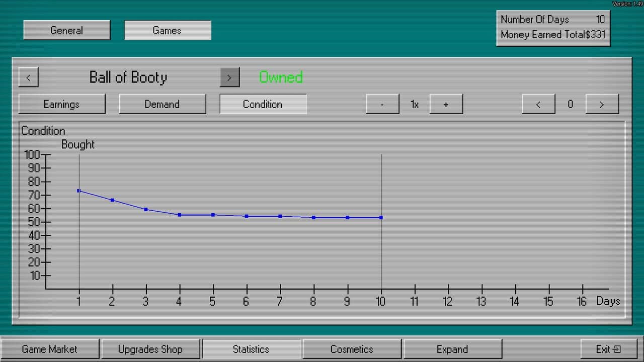Open the Upgrades Shop
Screen dimensions: 644x362
150,349
